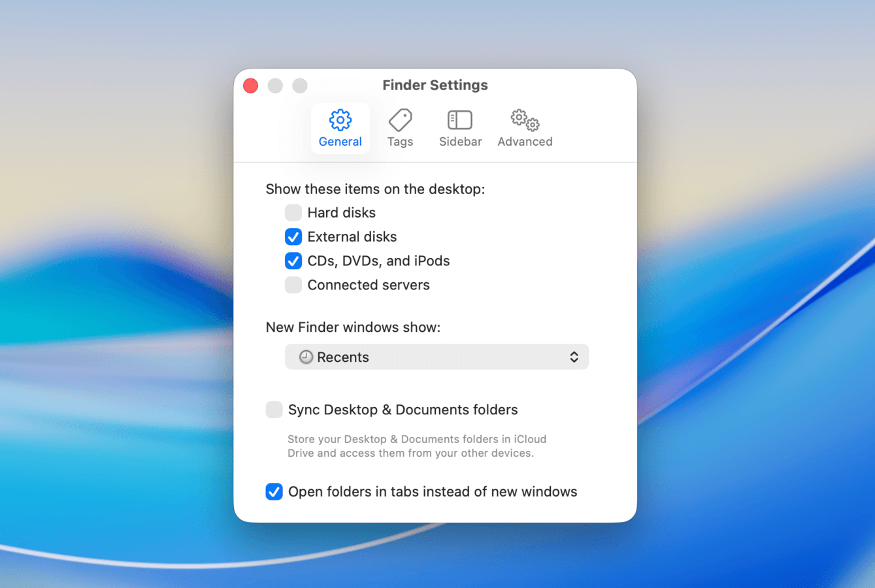
Task: Uncheck External disks option
Action: pos(293,237)
